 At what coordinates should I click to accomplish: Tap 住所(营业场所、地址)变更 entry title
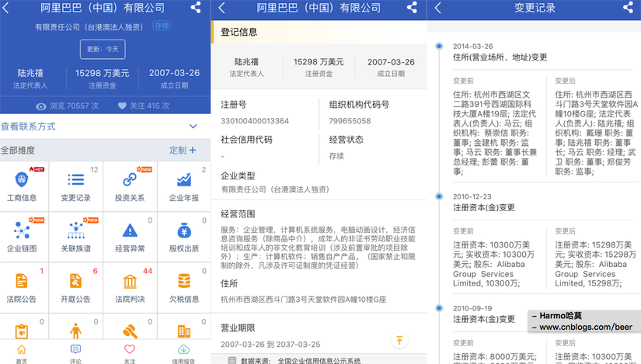pos(500,57)
